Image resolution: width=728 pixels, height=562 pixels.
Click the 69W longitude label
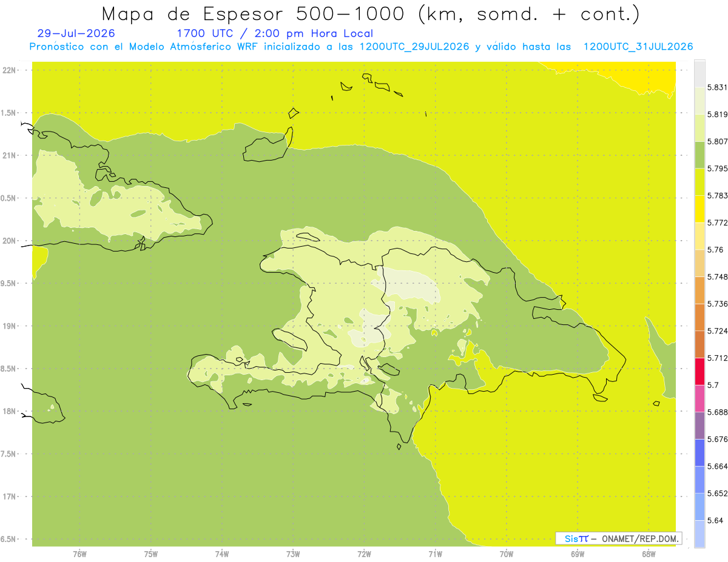(578, 554)
